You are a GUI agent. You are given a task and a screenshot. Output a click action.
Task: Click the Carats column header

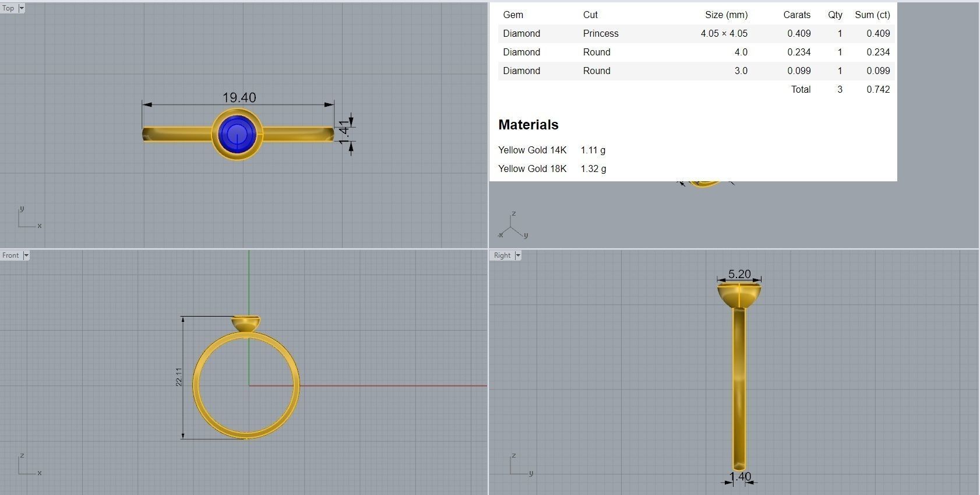click(x=796, y=15)
